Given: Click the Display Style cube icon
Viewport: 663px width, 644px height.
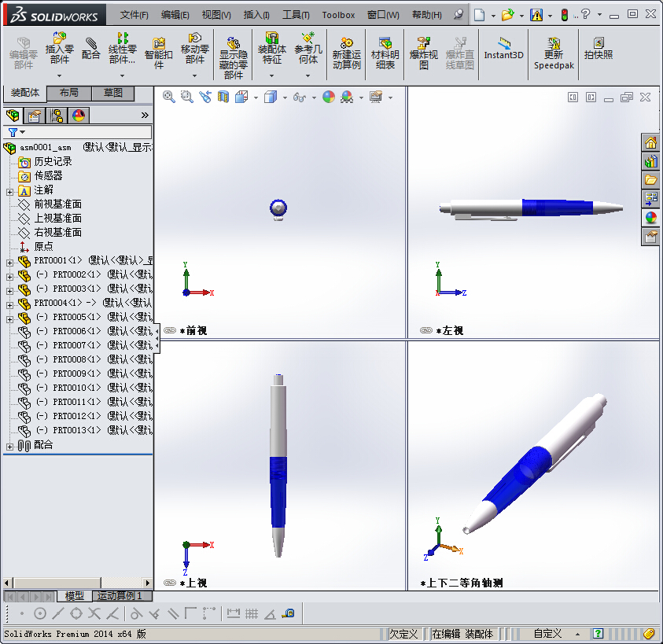Looking at the screenshot, I should tap(271, 98).
